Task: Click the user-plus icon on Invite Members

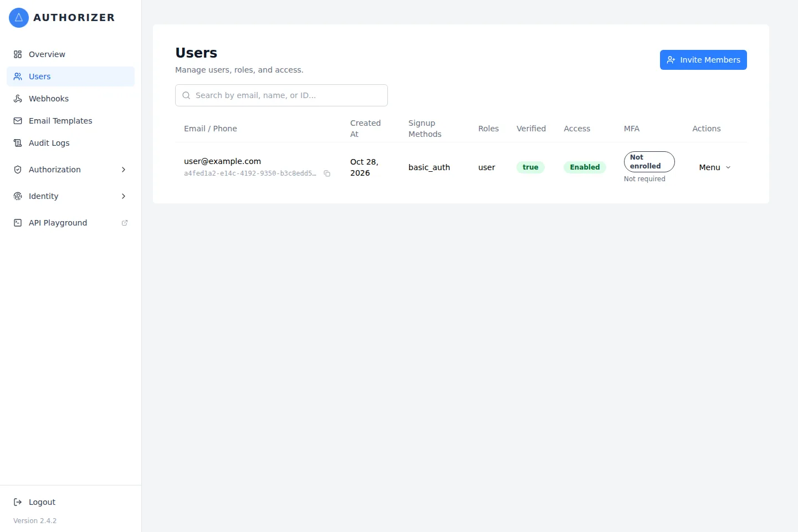Action: (671, 60)
